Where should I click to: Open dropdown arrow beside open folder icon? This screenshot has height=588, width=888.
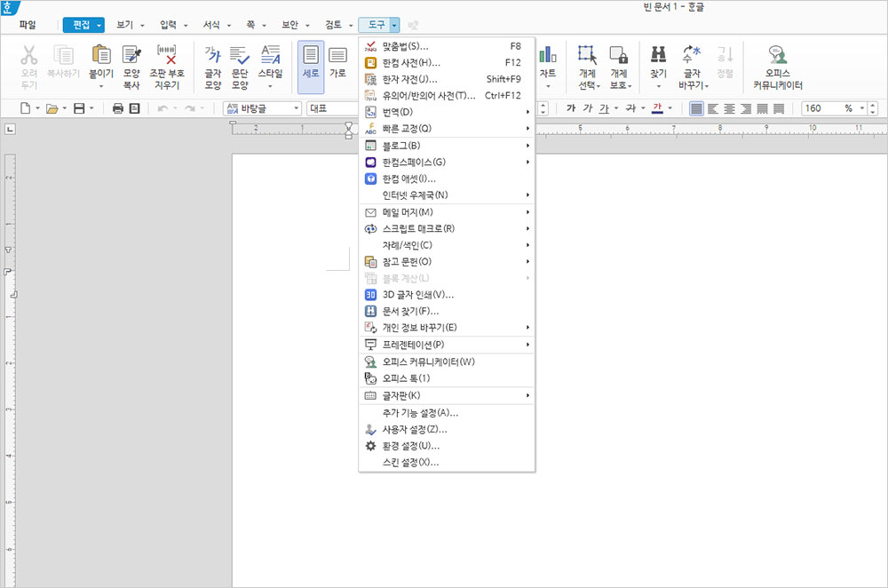[65, 108]
